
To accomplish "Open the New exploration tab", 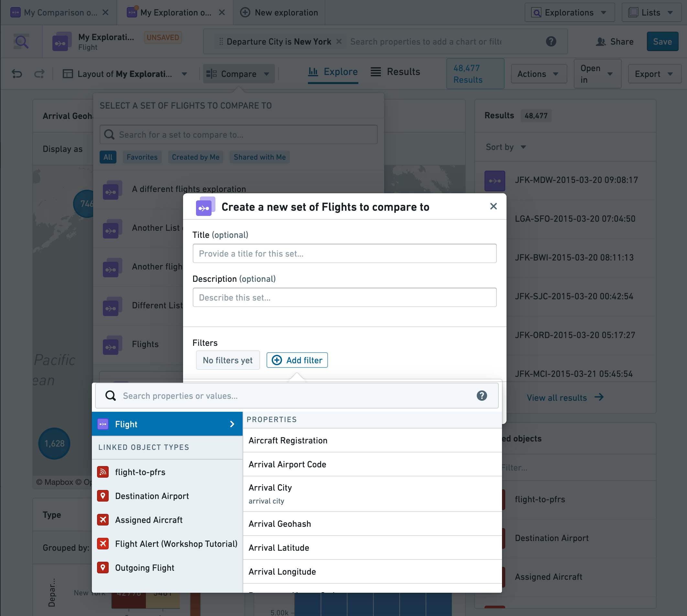I will coord(279,13).
